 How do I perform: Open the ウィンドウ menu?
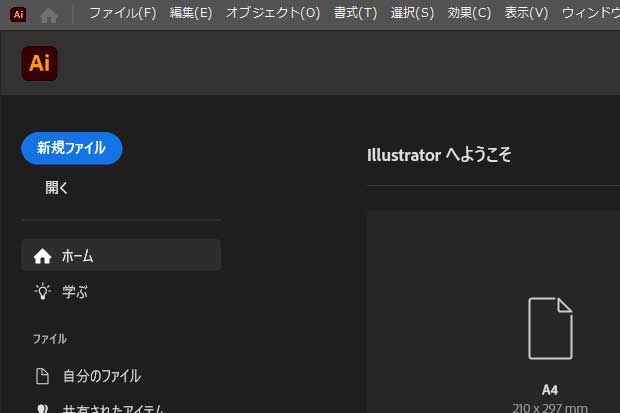pyautogui.click(x=591, y=13)
